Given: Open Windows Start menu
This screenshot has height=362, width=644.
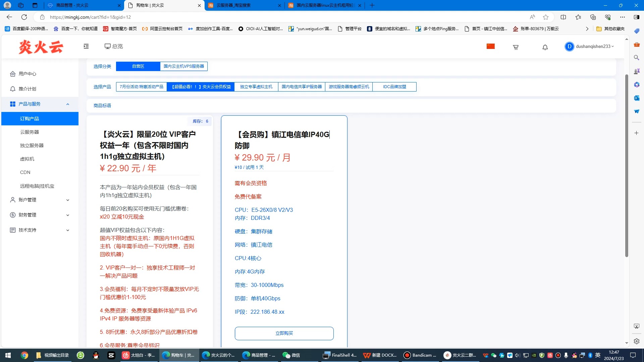Looking at the screenshot, I should [8, 355].
